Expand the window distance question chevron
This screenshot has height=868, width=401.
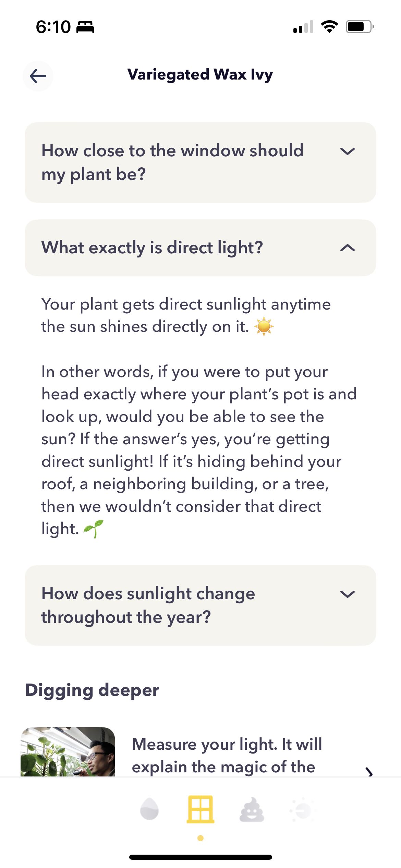(x=348, y=151)
